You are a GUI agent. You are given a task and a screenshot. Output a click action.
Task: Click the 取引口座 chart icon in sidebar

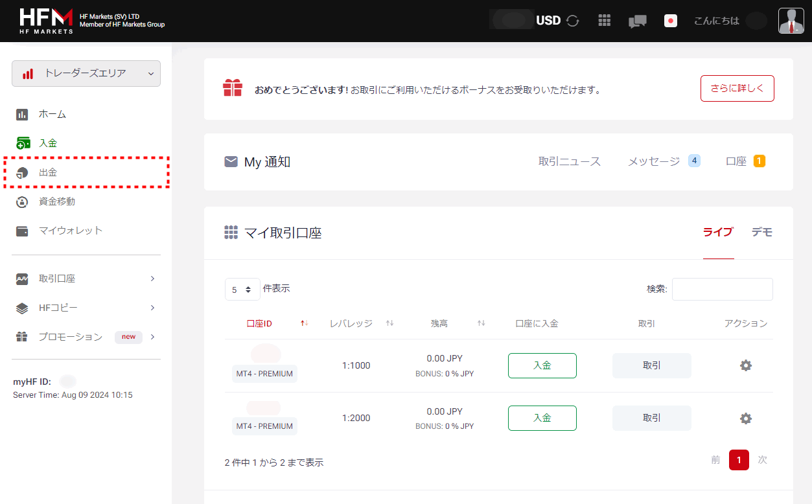(22, 279)
